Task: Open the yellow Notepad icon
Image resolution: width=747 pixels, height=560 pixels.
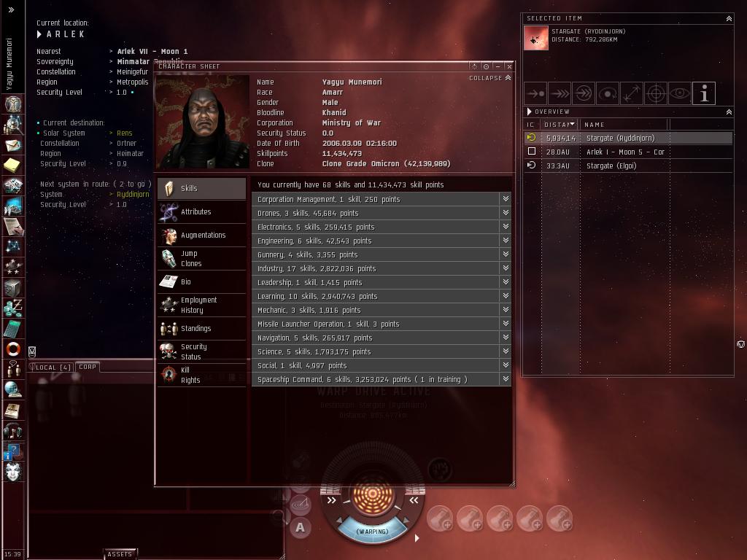Action: point(13,166)
